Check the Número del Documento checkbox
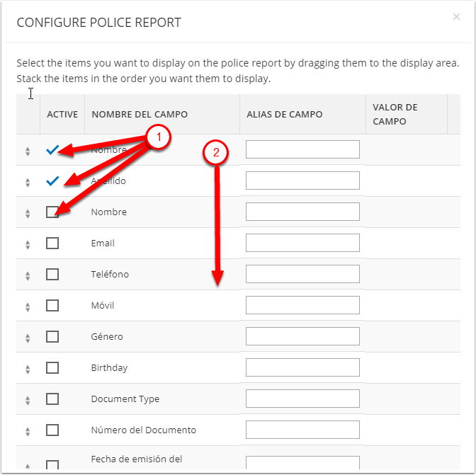 [x=52, y=430]
